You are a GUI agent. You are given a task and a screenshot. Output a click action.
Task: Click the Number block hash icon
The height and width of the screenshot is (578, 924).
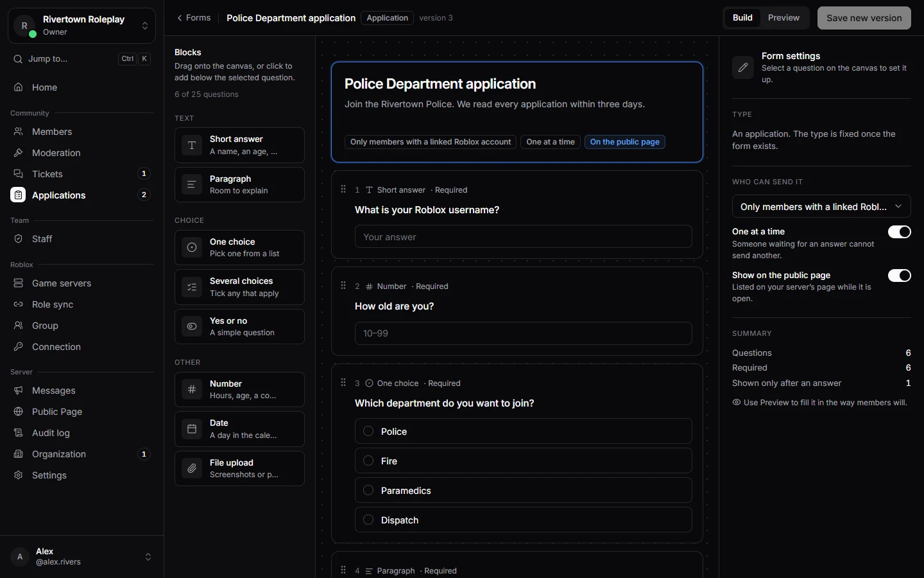coord(192,389)
